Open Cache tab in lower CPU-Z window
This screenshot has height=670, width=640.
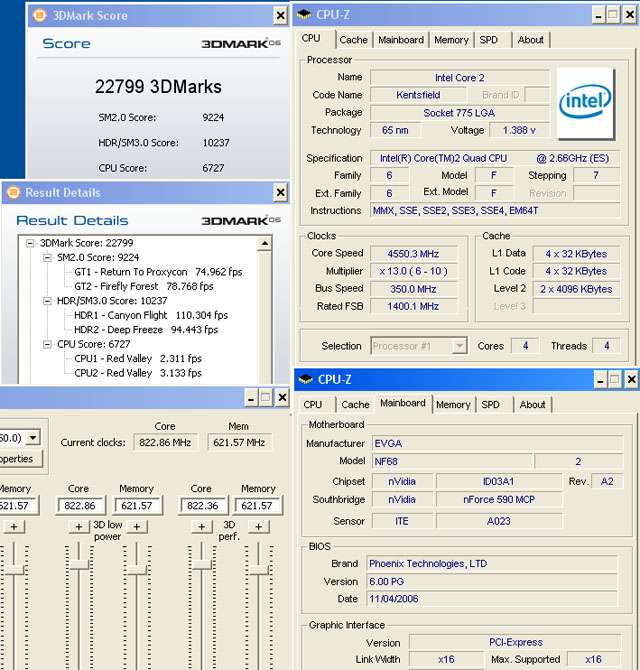pos(355,404)
